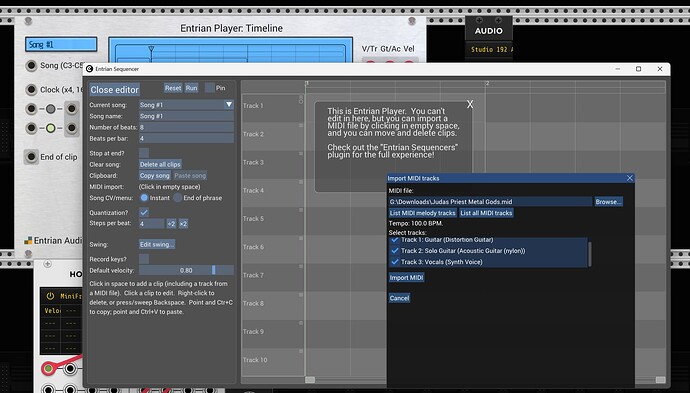Click the Browse... button for MIDI file
This screenshot has width=690, height=393.
point(609,202)
